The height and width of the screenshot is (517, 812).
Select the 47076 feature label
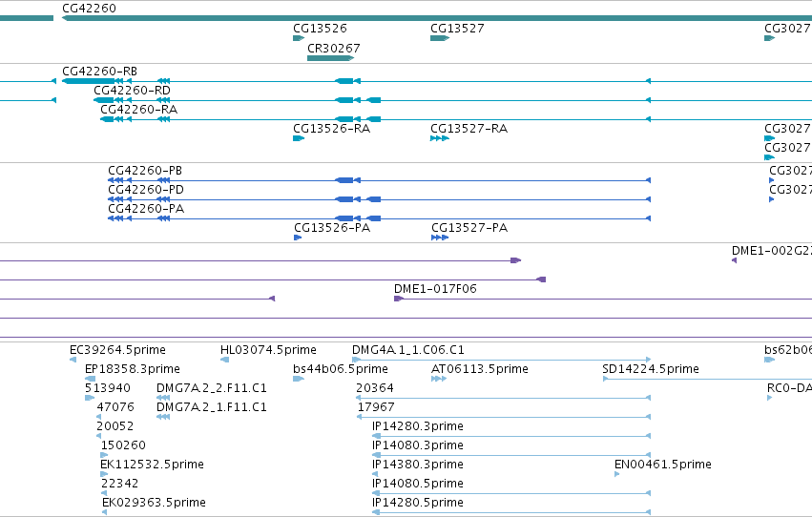pos(115,407)
